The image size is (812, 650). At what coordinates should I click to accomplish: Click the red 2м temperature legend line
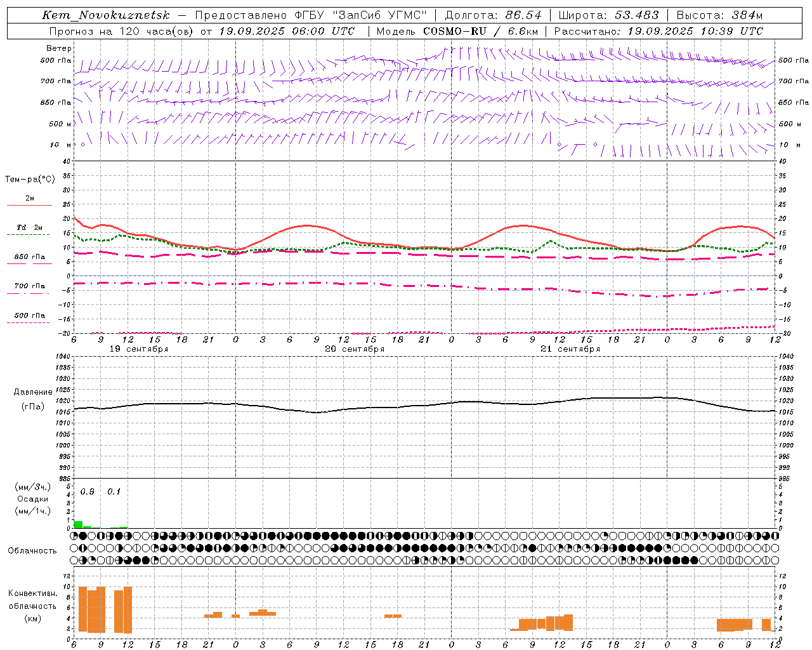pyautogui.click(x=29, y=205)
